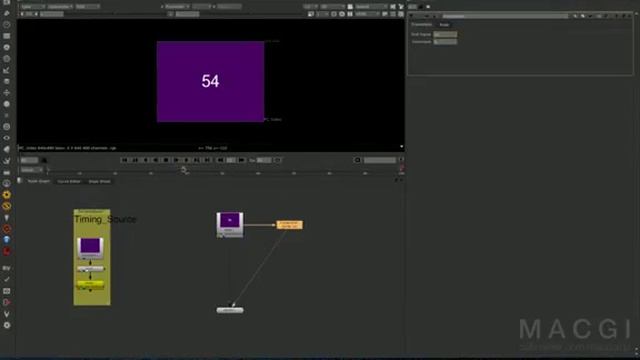The height and width of the screenshot is (360, 640).
Task: Open the Draw nodes menu (pen icon)
Action: point(7,13)
